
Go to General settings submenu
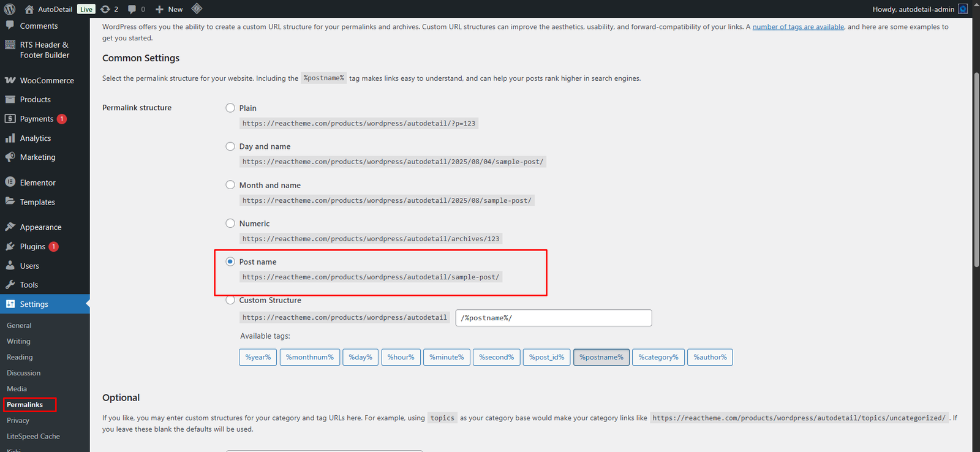pyautogui.click(x=19, y=325)
